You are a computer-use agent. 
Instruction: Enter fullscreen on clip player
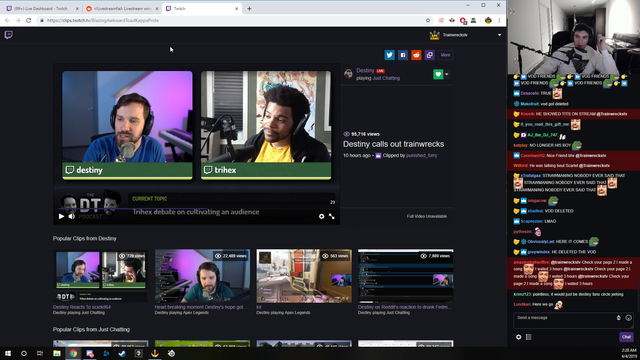tap(332, 216)
